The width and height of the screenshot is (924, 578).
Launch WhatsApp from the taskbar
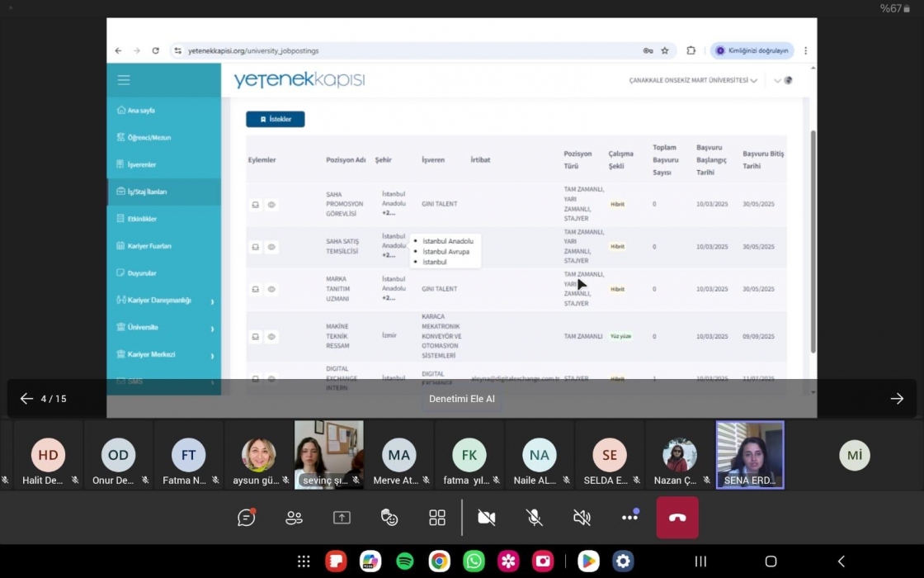click(474, 561)
